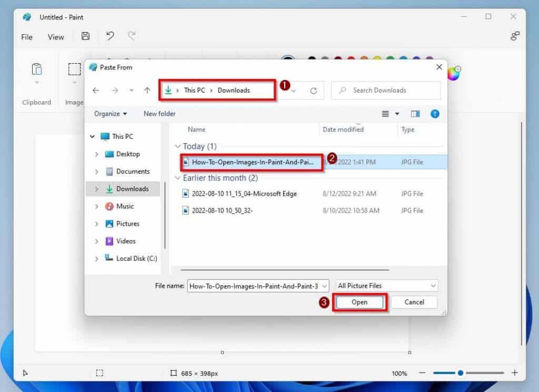This screenshot has width=539, height=392.
Task: Open the Edit colors wheel in Paint
Action: [x=454, y=73]
